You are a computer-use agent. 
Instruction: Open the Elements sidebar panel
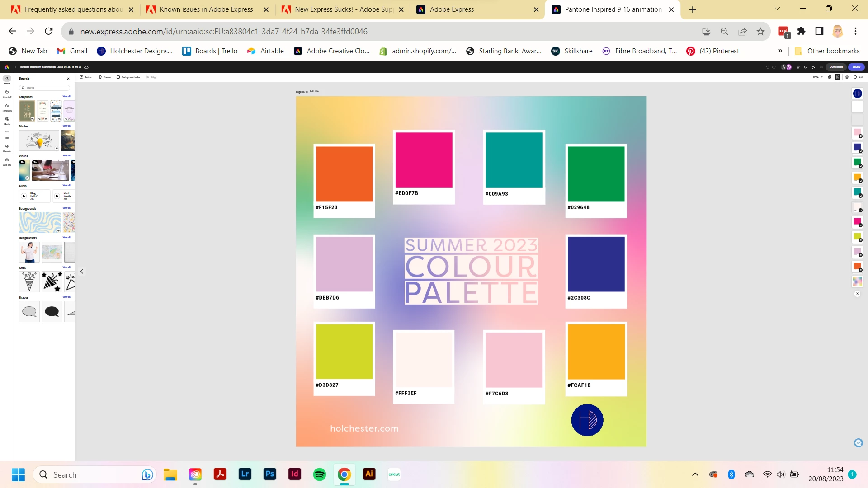[7, 148]
